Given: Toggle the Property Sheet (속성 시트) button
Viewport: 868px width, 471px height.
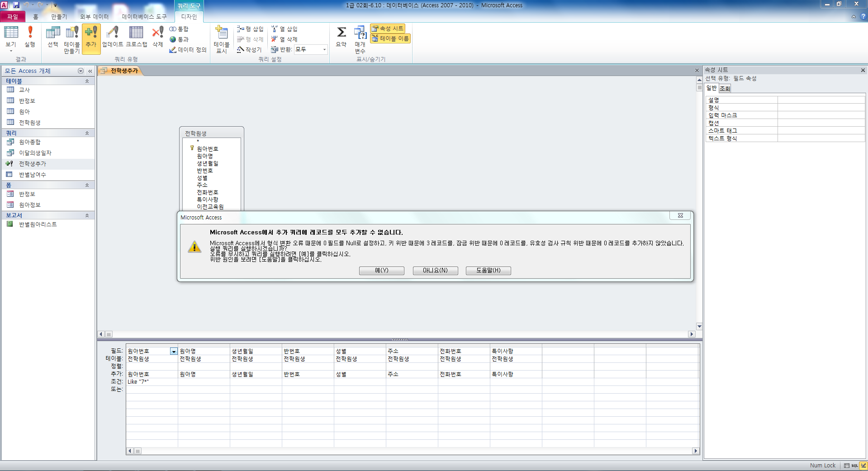Looking at the screenshot, I should (x=388, y=29).
